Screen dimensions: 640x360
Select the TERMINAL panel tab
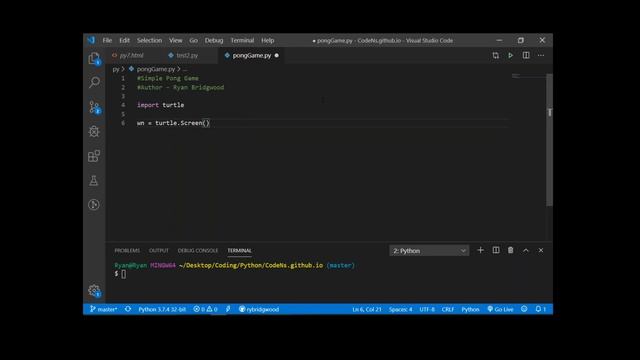click(240, 250)
